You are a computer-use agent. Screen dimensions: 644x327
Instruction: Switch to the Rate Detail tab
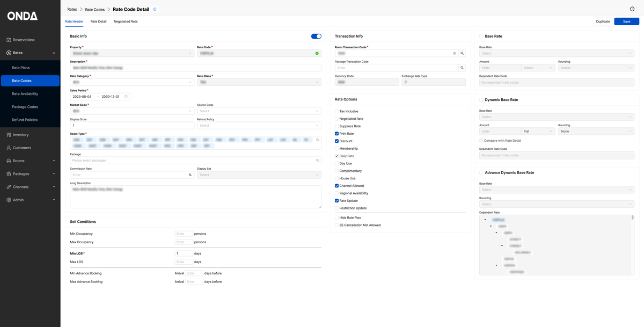(x=98, y=21)
